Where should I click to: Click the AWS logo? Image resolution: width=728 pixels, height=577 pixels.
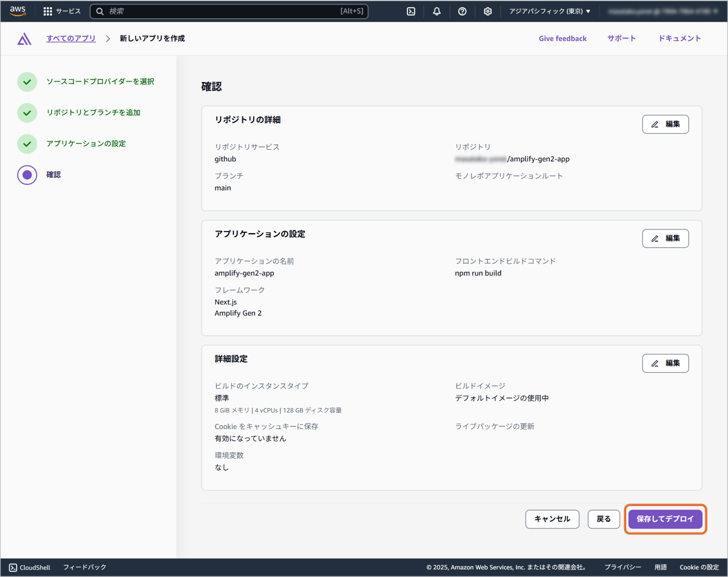pyautogui.click(x=18, y=11)
